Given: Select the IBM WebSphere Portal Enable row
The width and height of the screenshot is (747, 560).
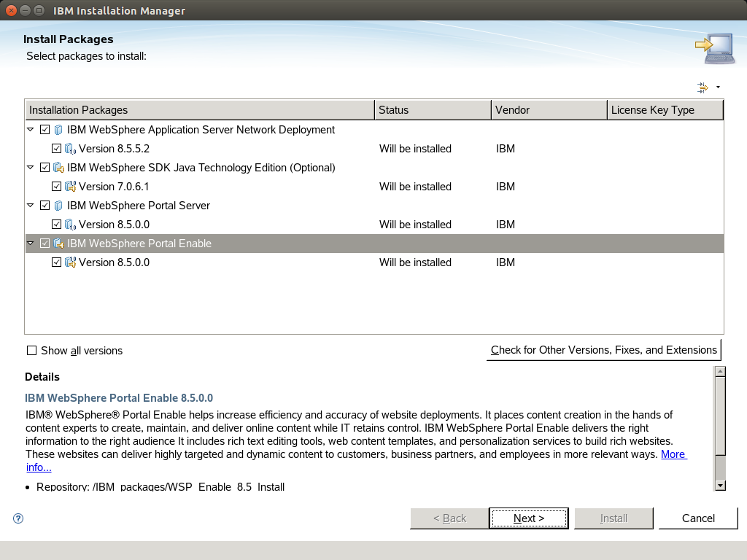Looking at the screenshot, I should coord(374,244).
